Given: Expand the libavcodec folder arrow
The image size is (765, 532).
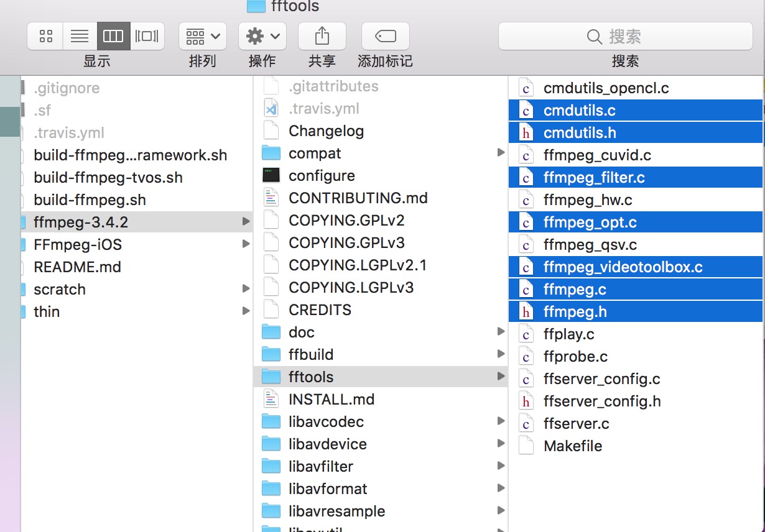Looking at the screenshot, I should pos(501,421).
